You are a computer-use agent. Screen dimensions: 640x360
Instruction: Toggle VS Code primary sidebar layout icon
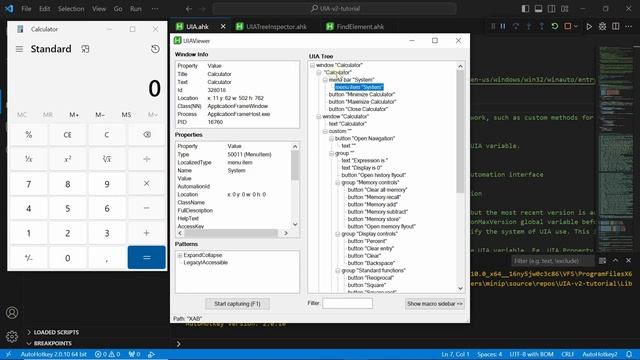point(525,9)
